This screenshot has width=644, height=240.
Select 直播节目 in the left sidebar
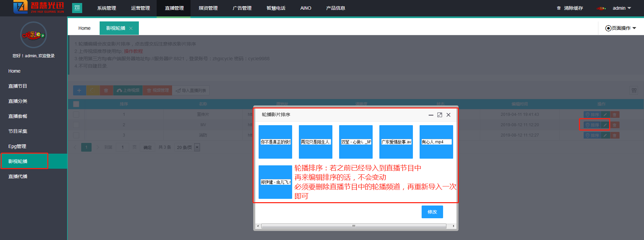click(x=18, y=86)
